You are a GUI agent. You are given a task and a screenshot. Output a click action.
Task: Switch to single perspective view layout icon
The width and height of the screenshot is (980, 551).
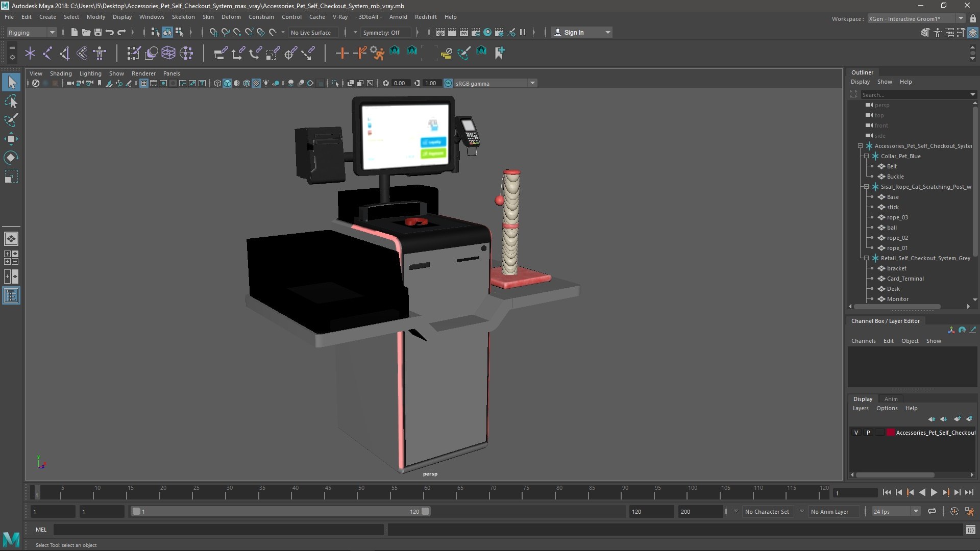coord(11,239)
